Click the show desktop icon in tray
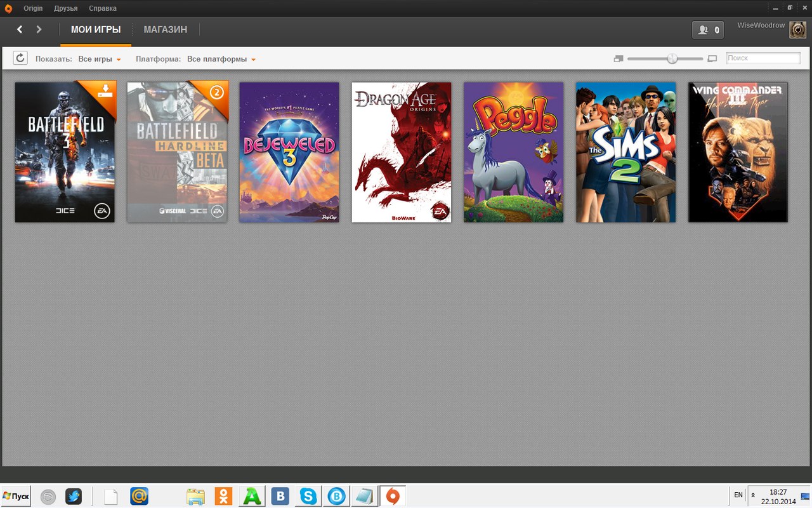Image resolution: width=812 pixels, height=508 pixels. (806, 496)
